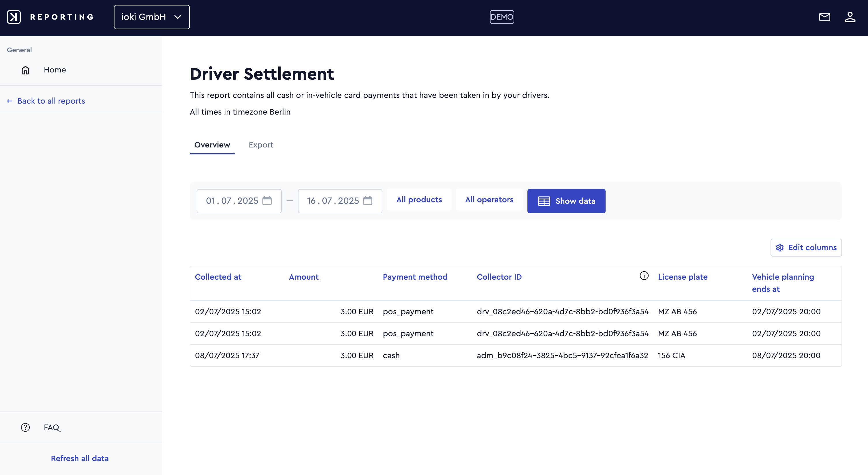Click the Edit columns button

(x=806, y=247)
